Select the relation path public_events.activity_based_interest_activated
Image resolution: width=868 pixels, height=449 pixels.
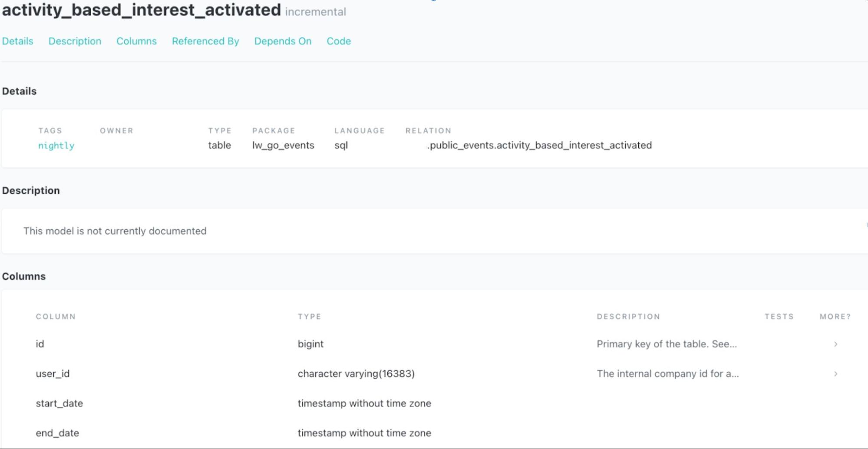pyautogui.click(x=538, y=145)
